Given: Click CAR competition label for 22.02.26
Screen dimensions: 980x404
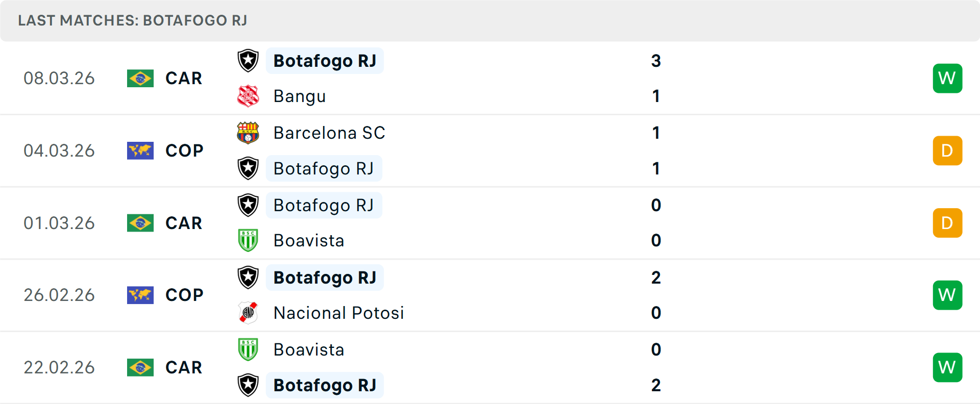Looking at the screenshot, I should pyautogui.click(x=184, y=367).
